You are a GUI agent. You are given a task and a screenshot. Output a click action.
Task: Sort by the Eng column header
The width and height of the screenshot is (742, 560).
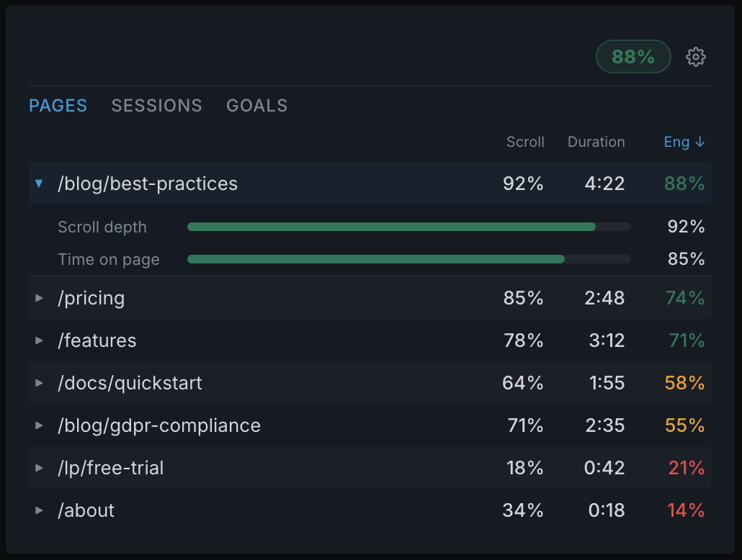[684, 142]
